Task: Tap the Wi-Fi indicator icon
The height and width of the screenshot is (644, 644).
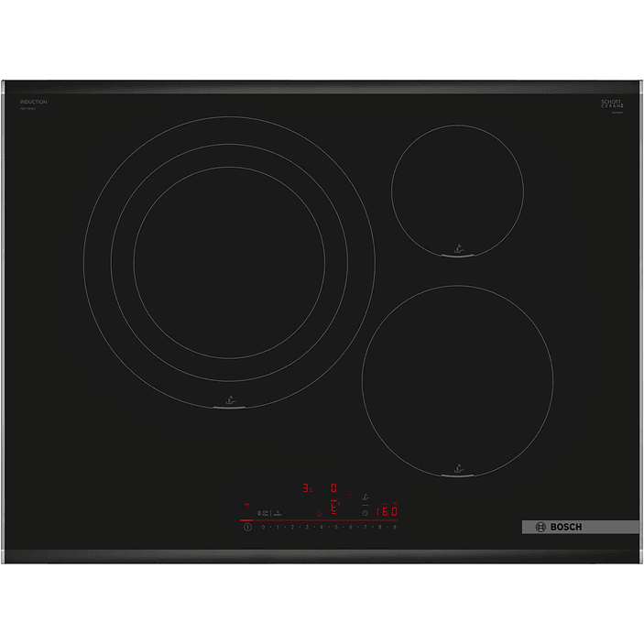Action: (246, 505)
